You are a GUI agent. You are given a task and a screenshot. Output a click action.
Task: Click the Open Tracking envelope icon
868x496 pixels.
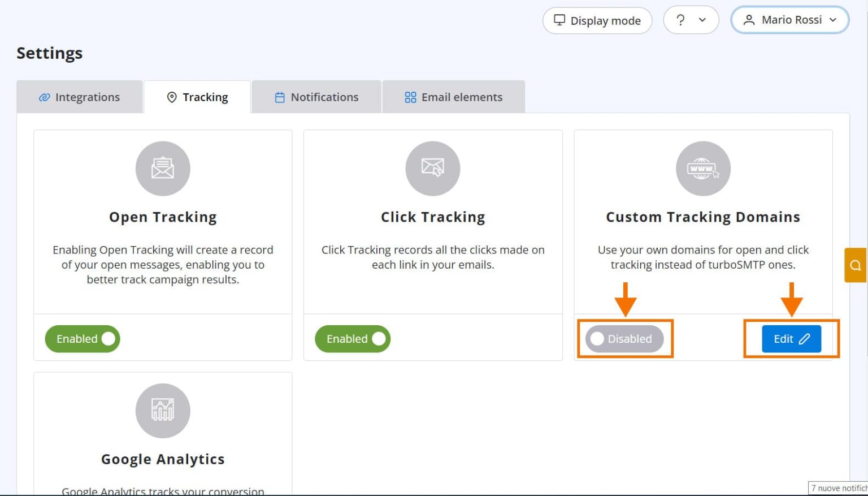(x=163, y=169)
